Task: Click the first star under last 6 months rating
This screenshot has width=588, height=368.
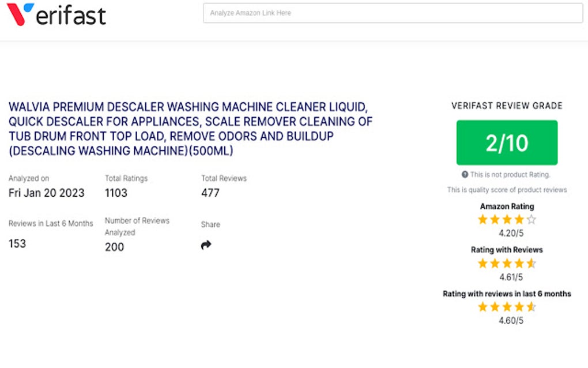Action: coord(483,307)
